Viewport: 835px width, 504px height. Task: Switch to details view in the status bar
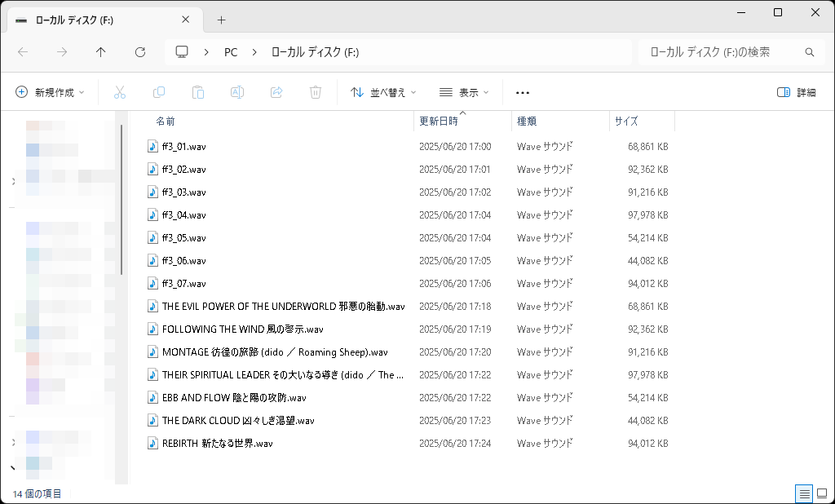pos(804,493)
